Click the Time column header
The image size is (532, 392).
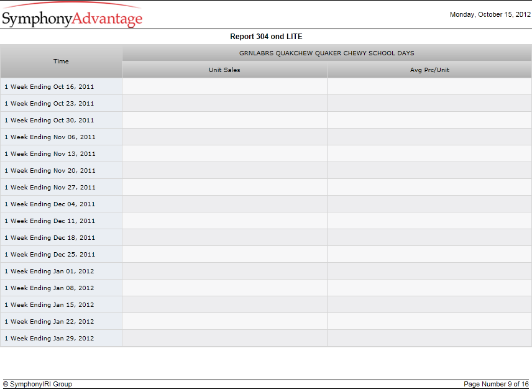(x=61, y=62)
